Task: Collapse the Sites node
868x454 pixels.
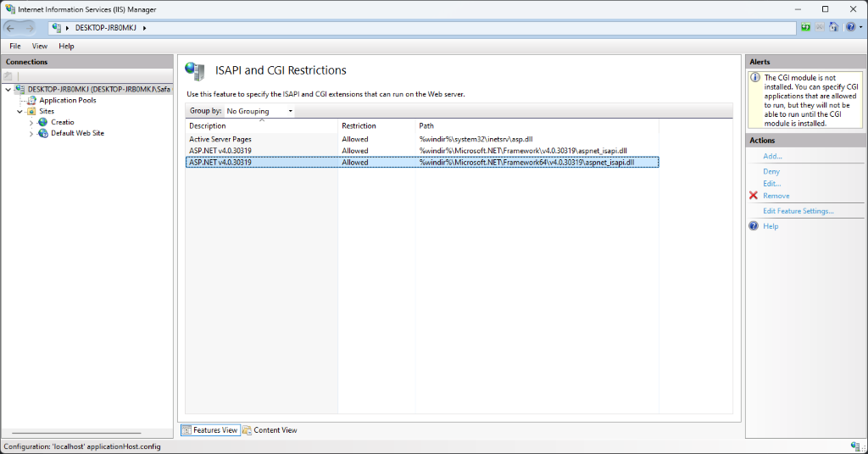Action: [x=20, y=111]
